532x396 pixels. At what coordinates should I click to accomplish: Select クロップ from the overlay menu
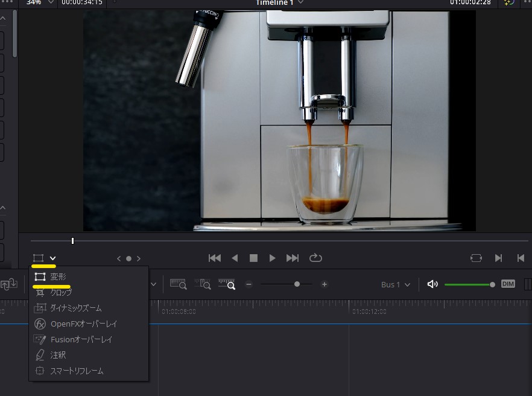click(61, 292)
